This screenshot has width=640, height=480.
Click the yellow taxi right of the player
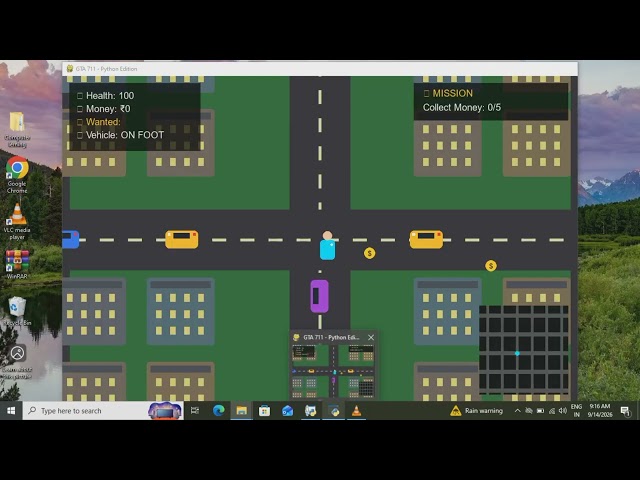coord(426,240)
